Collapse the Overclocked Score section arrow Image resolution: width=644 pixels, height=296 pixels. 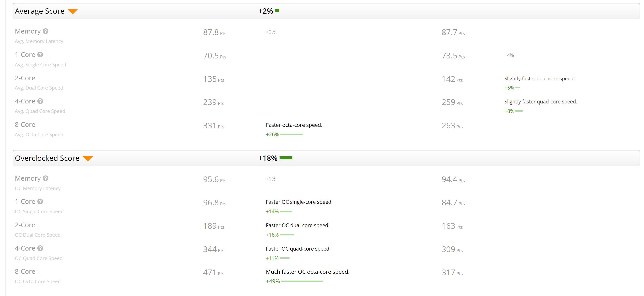(88, 159)
